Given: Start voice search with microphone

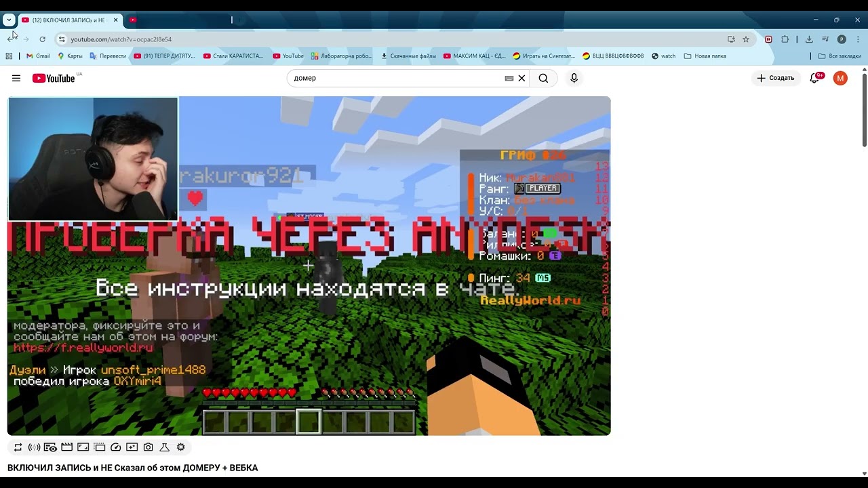Looking at the screenshot, I should click(574, 78).
